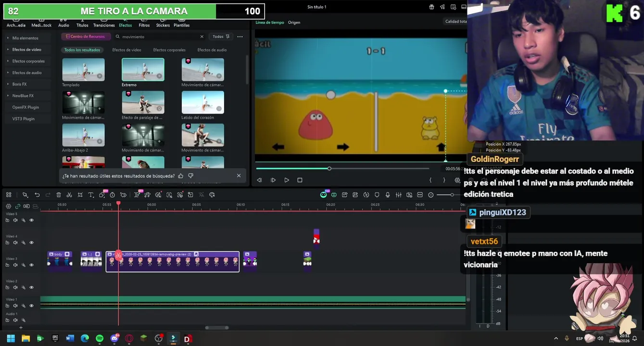Mute the Audio 1 track
644x346 pixels.
pos(15,320)
